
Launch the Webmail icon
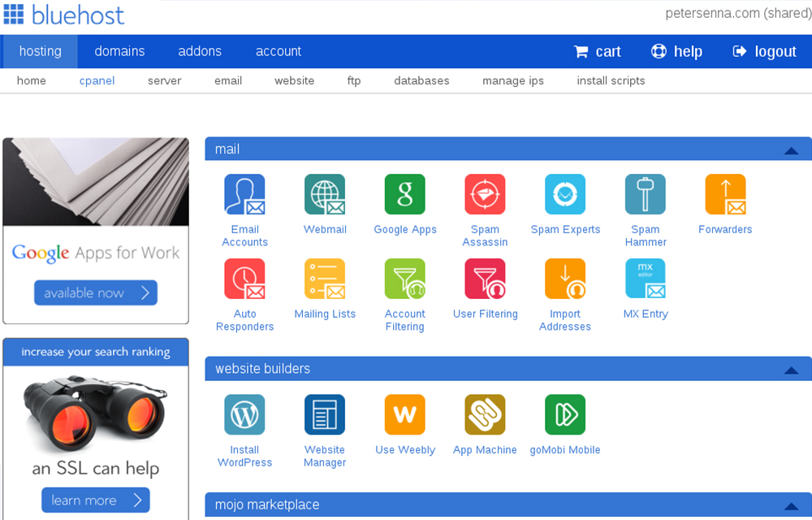(325, 194)
